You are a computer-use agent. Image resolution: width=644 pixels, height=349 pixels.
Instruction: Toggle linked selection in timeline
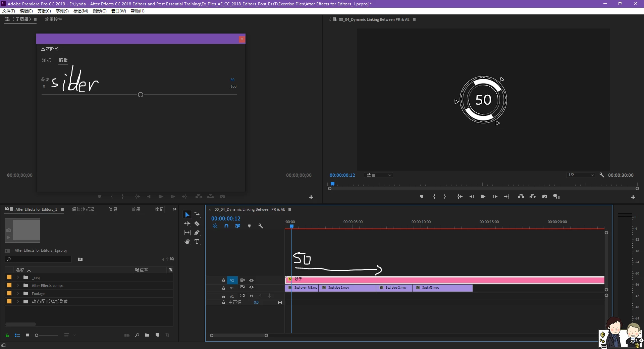pos(238,226)
